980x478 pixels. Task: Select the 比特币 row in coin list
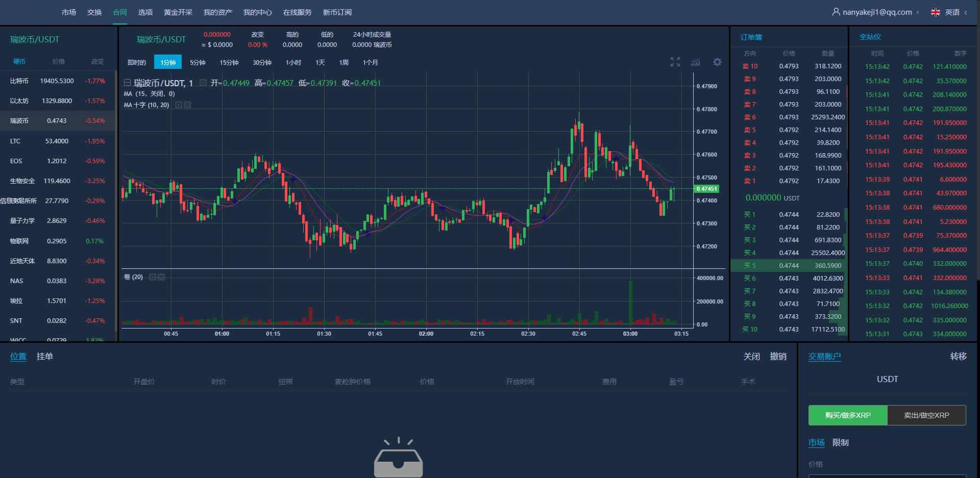point(57,81)
